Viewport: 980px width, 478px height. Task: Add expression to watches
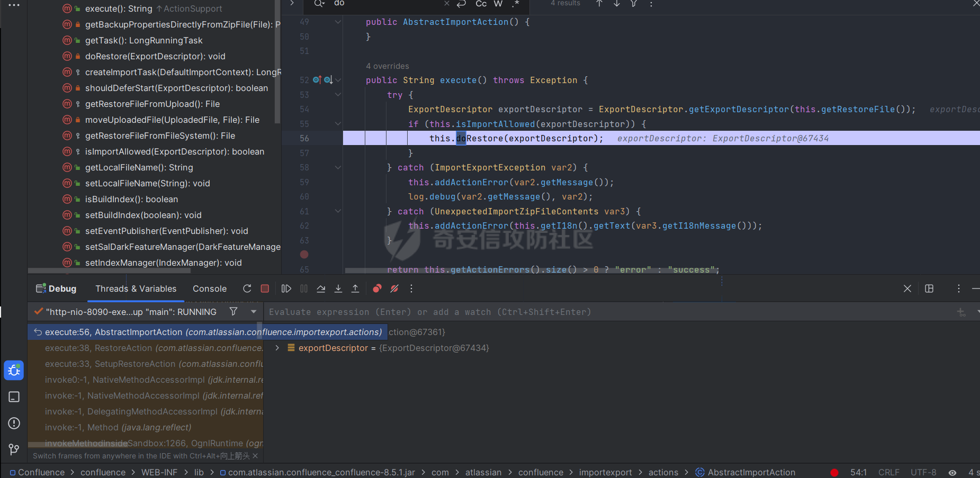point(961,312)
